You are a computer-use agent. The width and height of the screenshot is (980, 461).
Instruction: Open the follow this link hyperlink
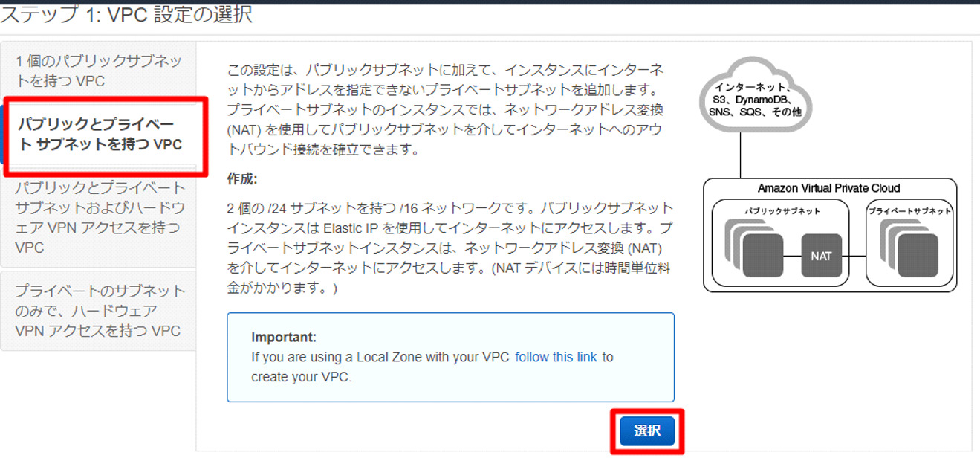(556, 357)
